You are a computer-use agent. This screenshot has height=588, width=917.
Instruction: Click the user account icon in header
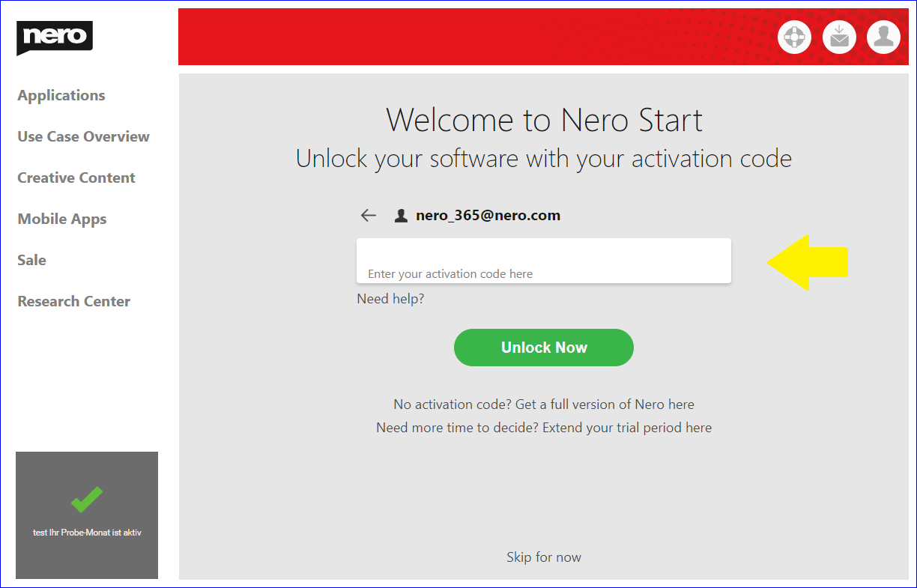(883, 37)
